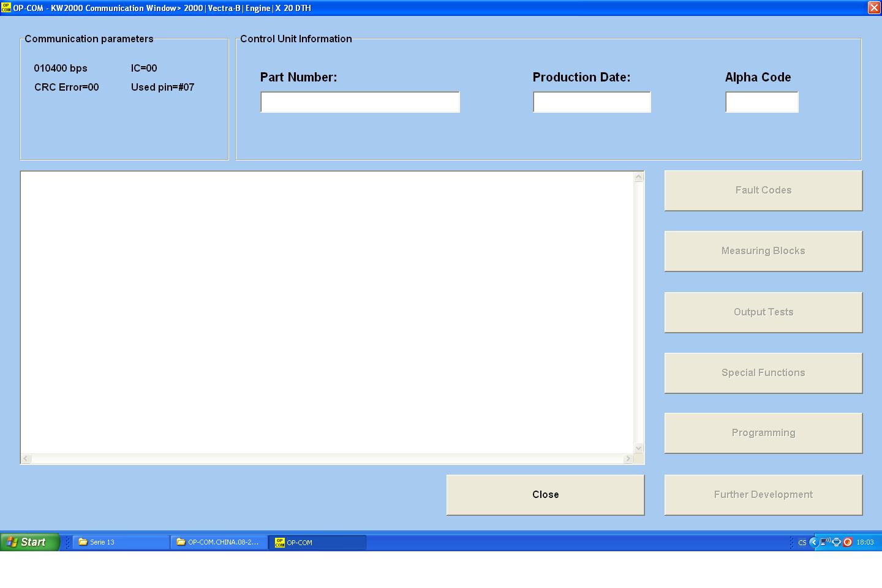882x588 pixels.
Task: Click the Fault Codes button
Action: point(763,190)
